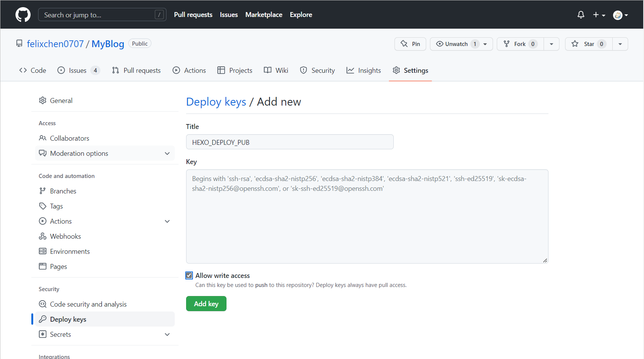The image size is (644, 359).
Task: Go to the Projects tab
Action: point(235,71)
